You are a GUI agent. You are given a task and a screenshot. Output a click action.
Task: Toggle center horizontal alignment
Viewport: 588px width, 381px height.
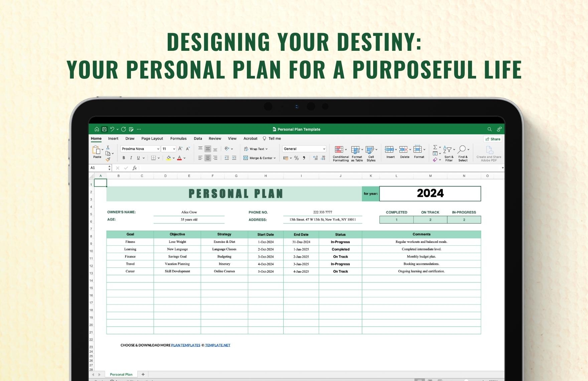coord(208,158)
